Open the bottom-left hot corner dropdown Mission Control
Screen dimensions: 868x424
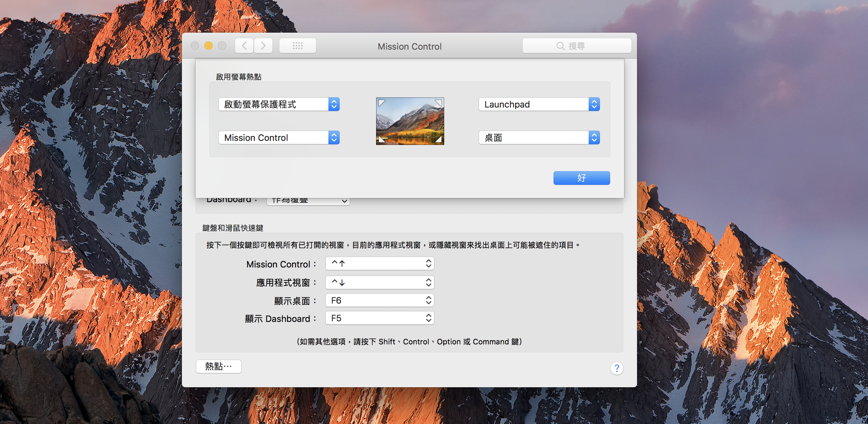279,137
